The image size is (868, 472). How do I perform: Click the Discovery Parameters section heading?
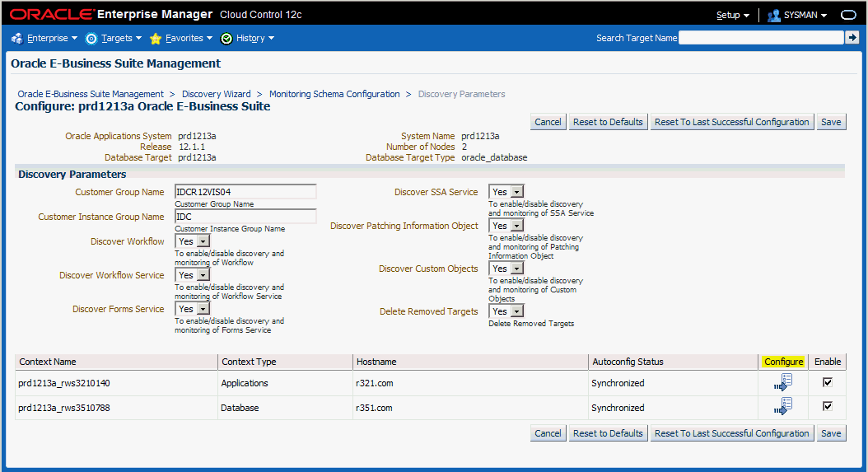tap(72, 174)
